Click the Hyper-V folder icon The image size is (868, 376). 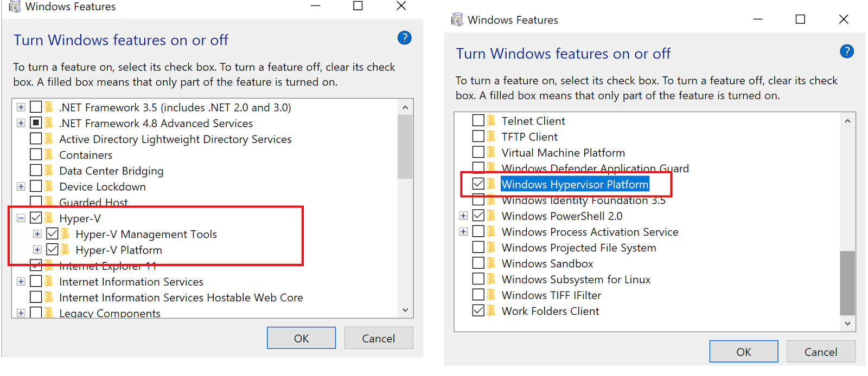click(49, 218)
